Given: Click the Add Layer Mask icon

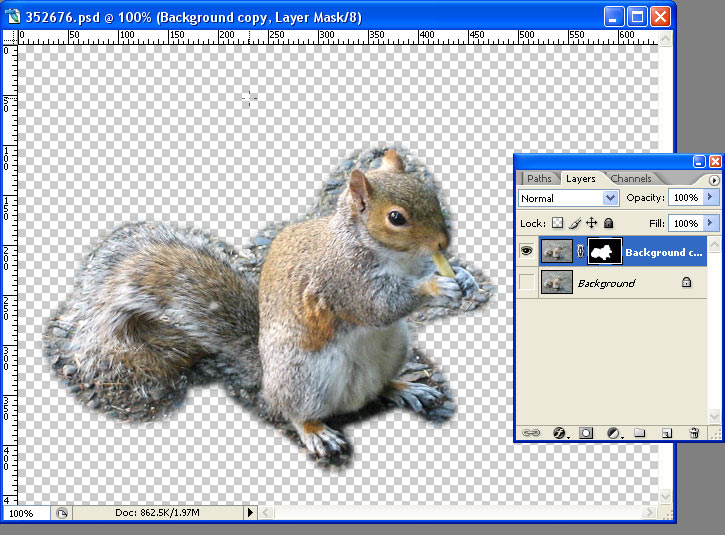Looking at the screenshot, I should (586, 433).
